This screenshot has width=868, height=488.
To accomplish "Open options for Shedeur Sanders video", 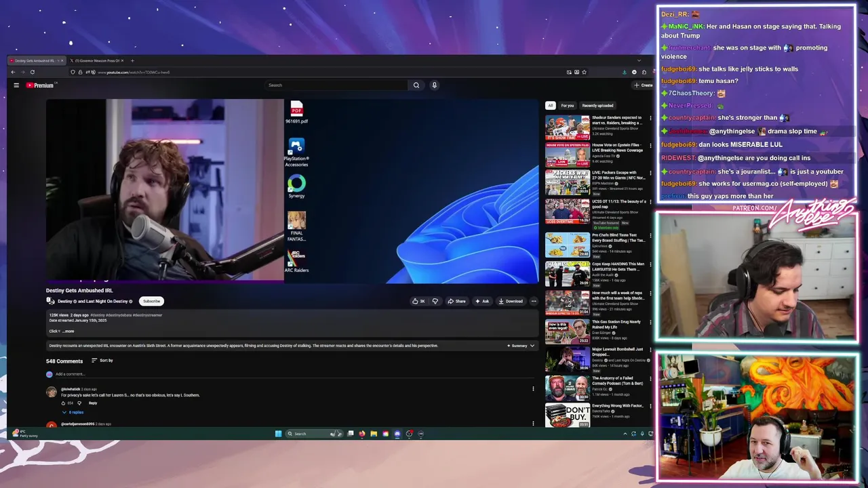I will coord(650,119).
